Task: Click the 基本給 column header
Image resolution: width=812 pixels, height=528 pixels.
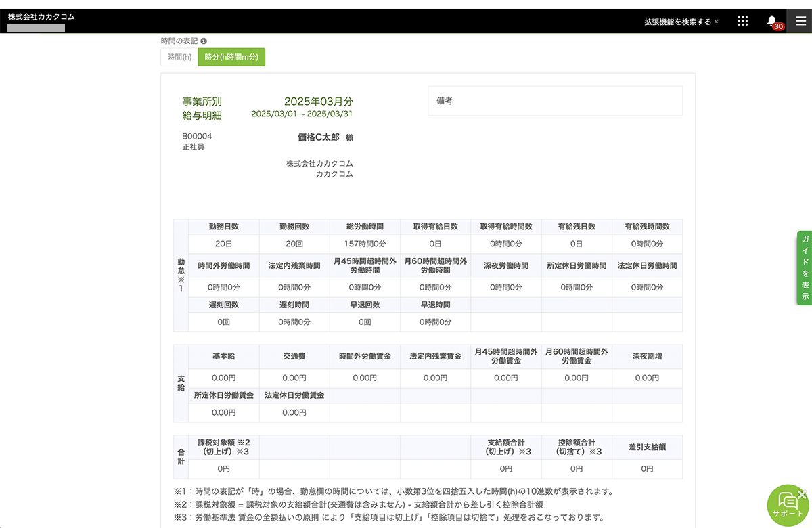Action: tap(224, 357)
